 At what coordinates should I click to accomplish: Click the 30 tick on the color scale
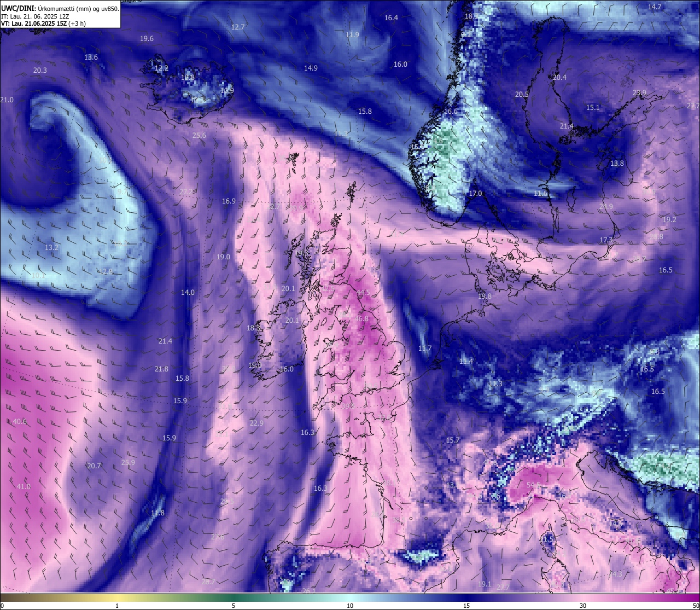[583, 606]
